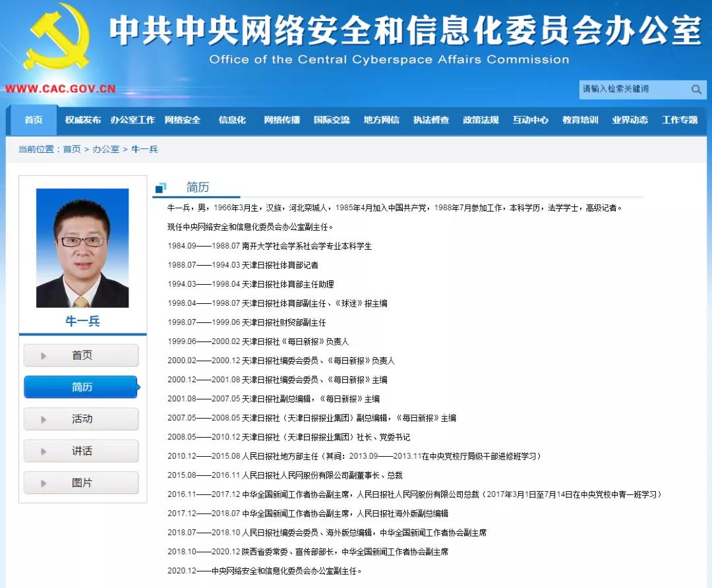Click the line about 社长、党委书记
Screen dimensions: 712x588
point(288,437)
